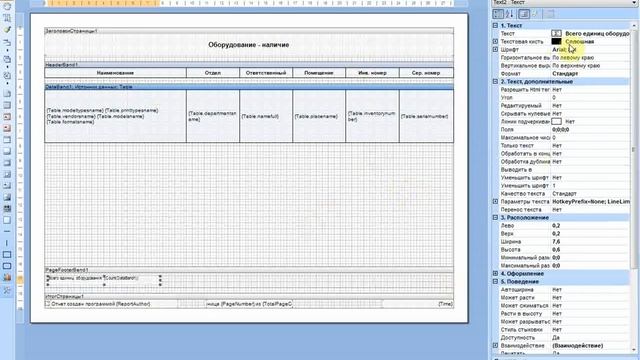
Task: Click the property grid vertical scrollbar
Action: (x=634, y=150)
